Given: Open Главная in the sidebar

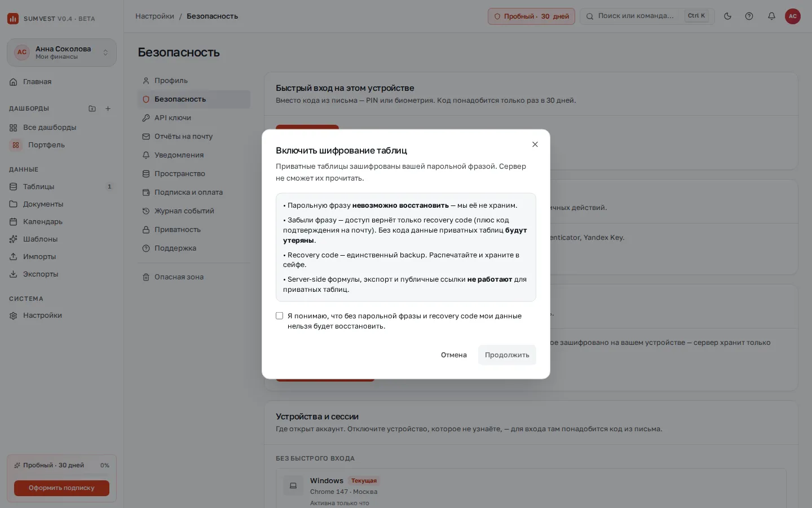Looking at the screenshot, I should pos(61,82).
